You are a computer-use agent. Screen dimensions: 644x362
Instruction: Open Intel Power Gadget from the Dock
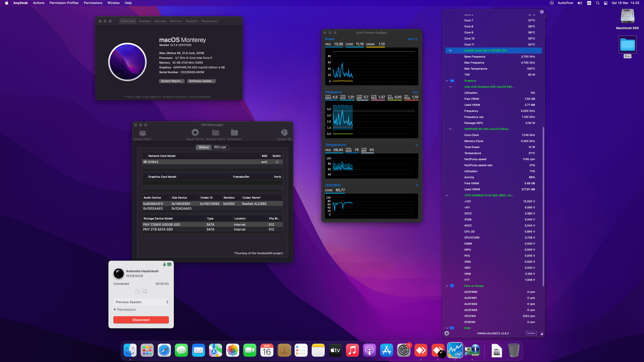pyautogui.click(x=456, y=350)
